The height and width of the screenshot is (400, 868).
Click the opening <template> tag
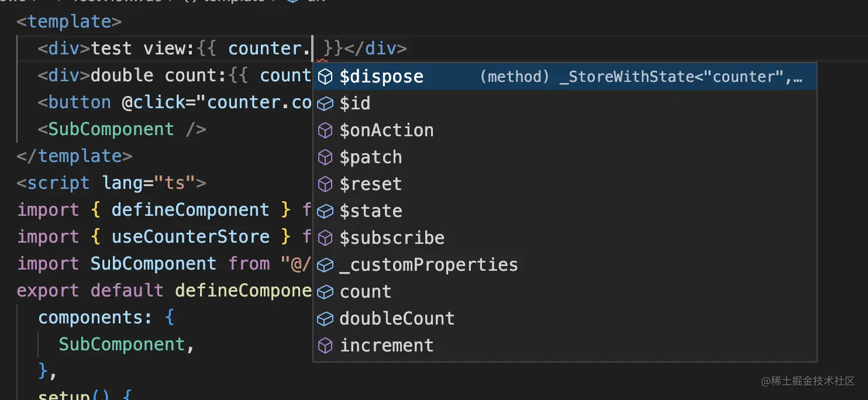point(69,22)
